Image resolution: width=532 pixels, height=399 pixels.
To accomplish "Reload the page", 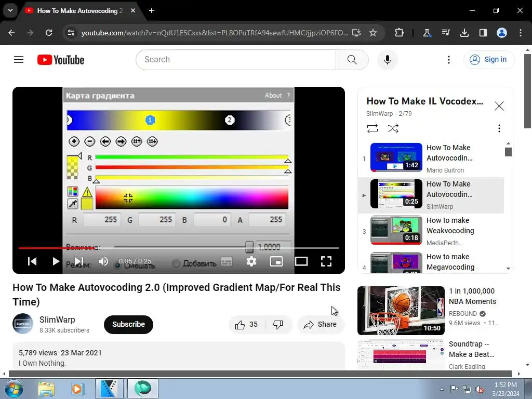I will click(x=49, y=33).
